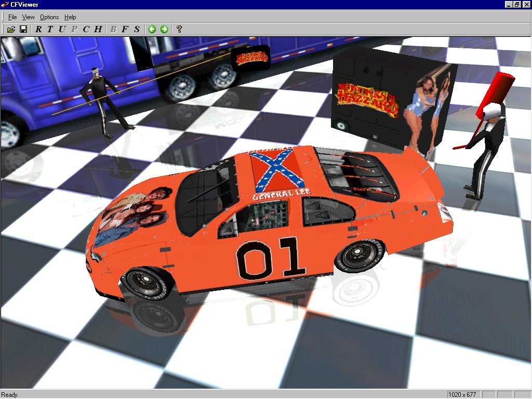The height and width of the screenshot is (399, 532).
Task: Open the View menu
Action: pyautogui.click(x=28, y=17)
